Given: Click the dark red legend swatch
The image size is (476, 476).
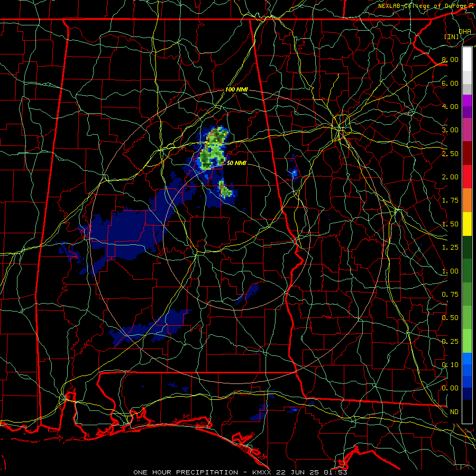Looking at the screenshot, I should tap(467, 153).
